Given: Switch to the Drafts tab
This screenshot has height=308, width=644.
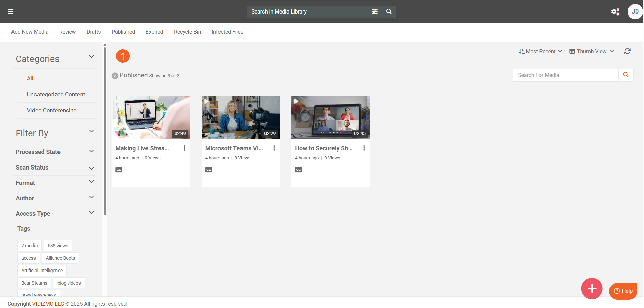Looking at the screenshot, I should (x=94, y=32).
